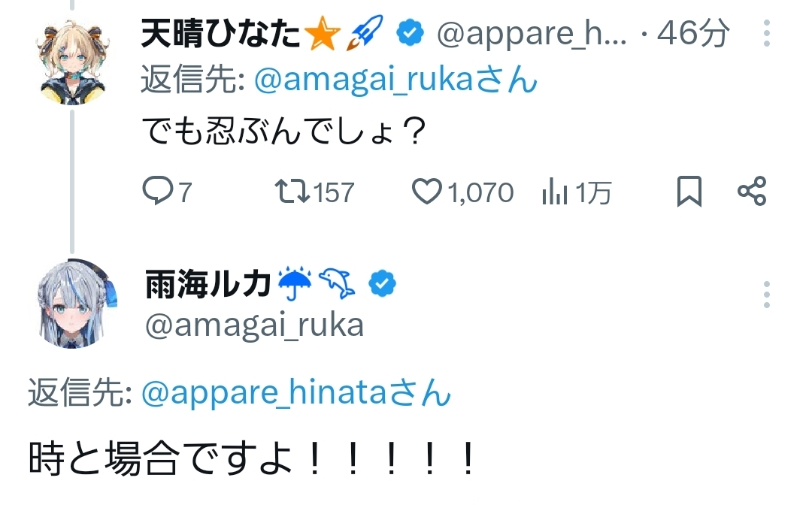
Task: View analytics showing 1万 views
Action: click(x=555, y=193)
